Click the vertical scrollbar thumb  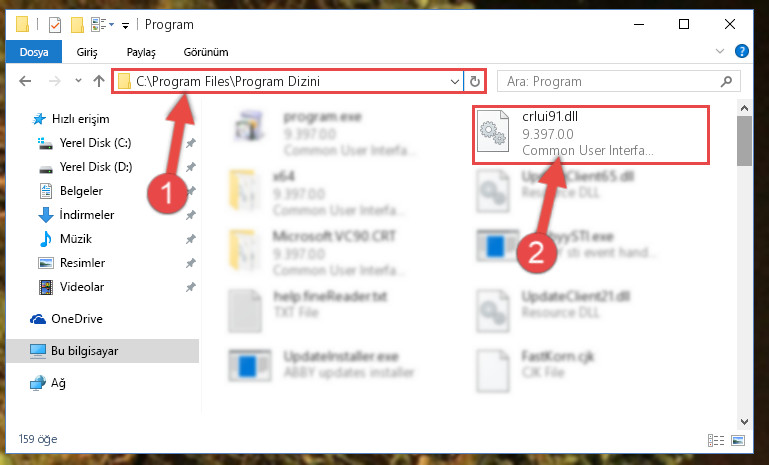[744, 140]
